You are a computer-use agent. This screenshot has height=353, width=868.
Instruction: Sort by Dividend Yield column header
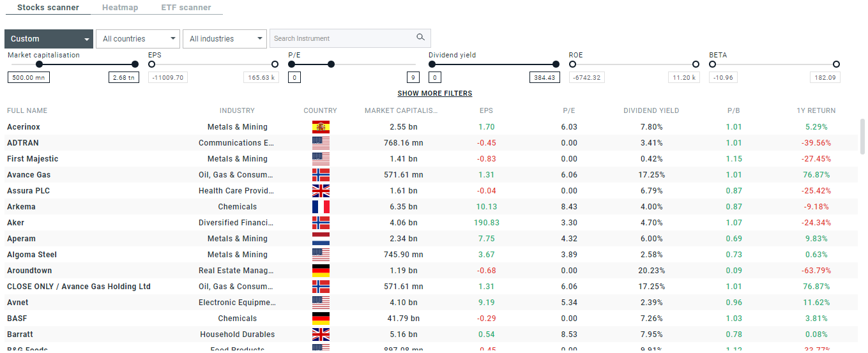651,111
